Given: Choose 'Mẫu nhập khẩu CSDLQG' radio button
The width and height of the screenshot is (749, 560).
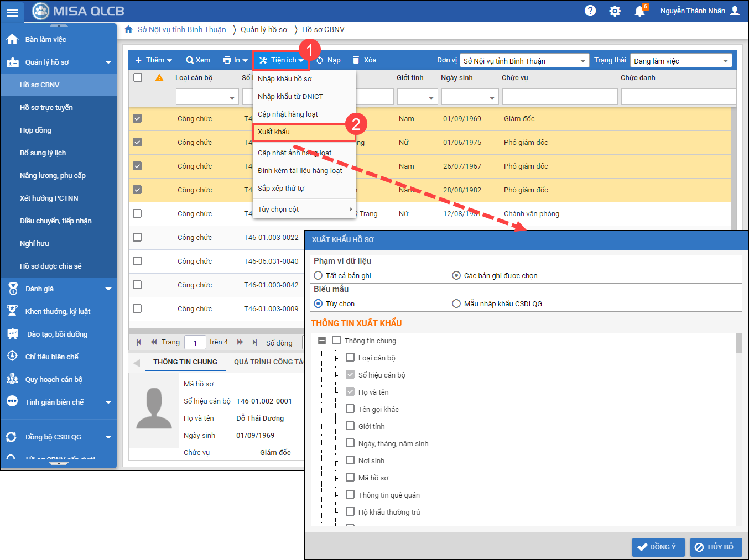Looking at the screenshot, I should pos(456,303).
